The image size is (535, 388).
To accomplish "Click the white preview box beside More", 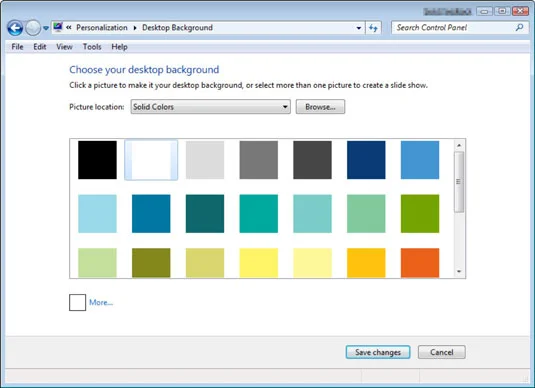I will pyautogui.click(x=77, y=302).
